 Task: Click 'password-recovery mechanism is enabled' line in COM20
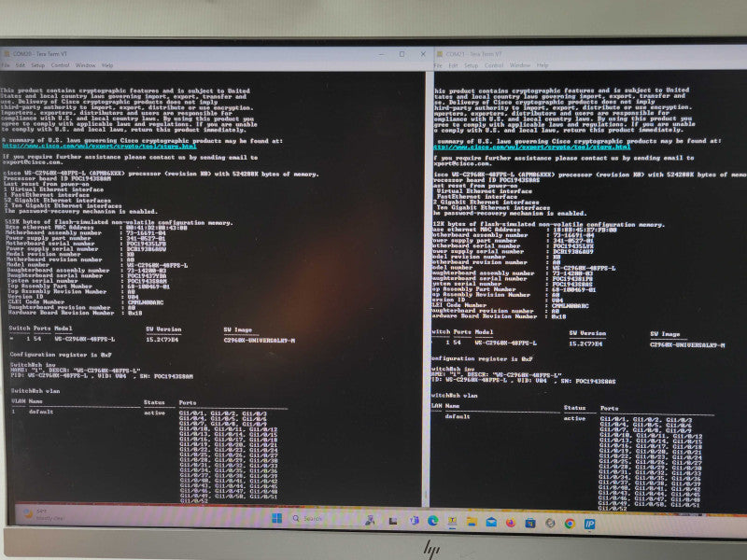(x=80, y=211)
